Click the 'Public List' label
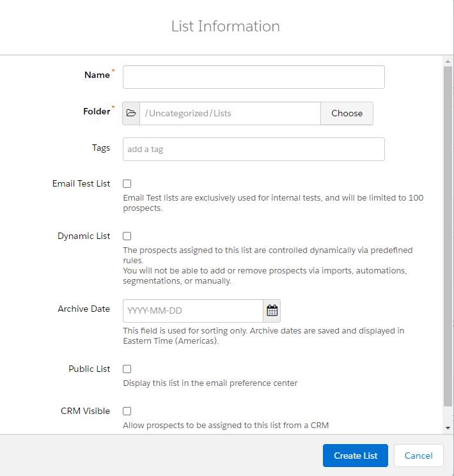 [x=90, y=369]
